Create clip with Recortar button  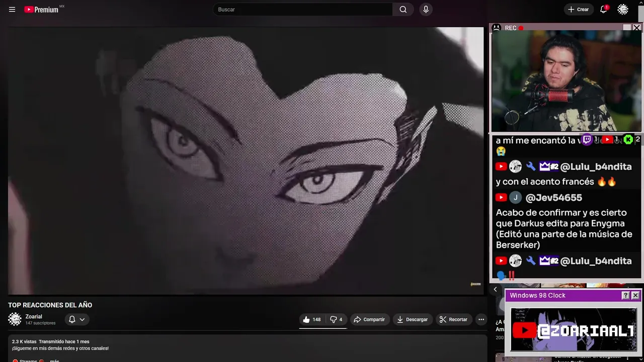click(453, 319)
